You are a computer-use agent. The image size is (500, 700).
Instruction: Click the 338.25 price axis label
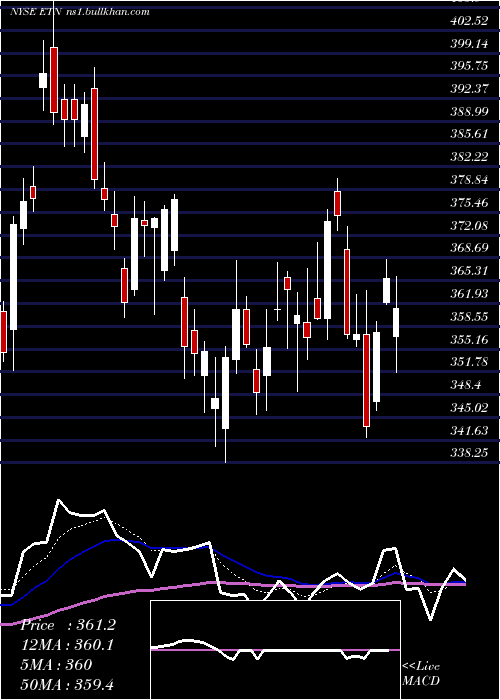click(469, 453)
